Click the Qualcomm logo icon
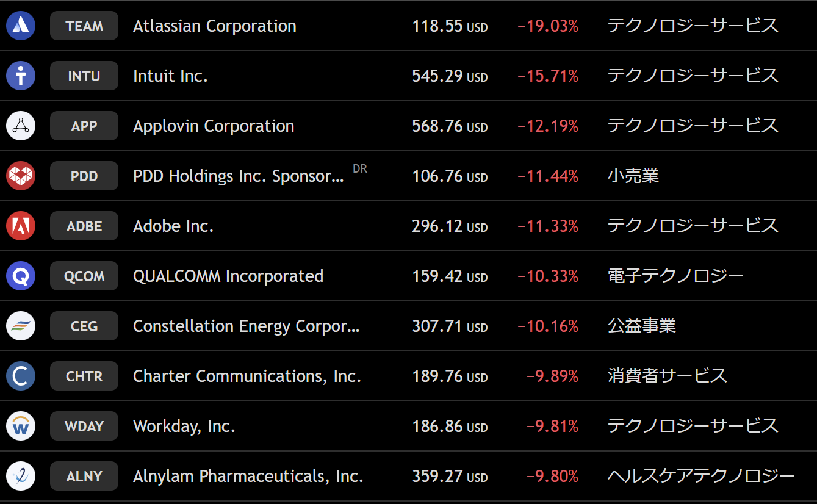 pos(21,276)
